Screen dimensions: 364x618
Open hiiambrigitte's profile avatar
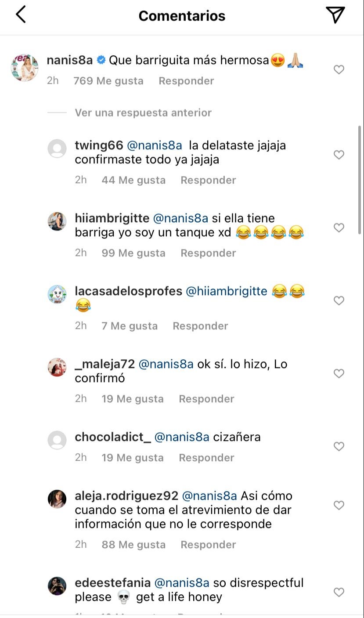pos(57,221)
